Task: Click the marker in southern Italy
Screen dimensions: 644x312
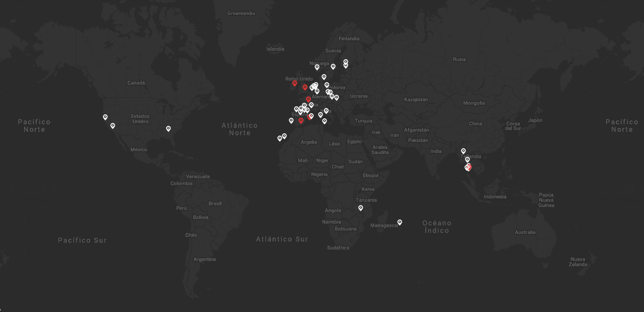Action: (x=324, y=121)
